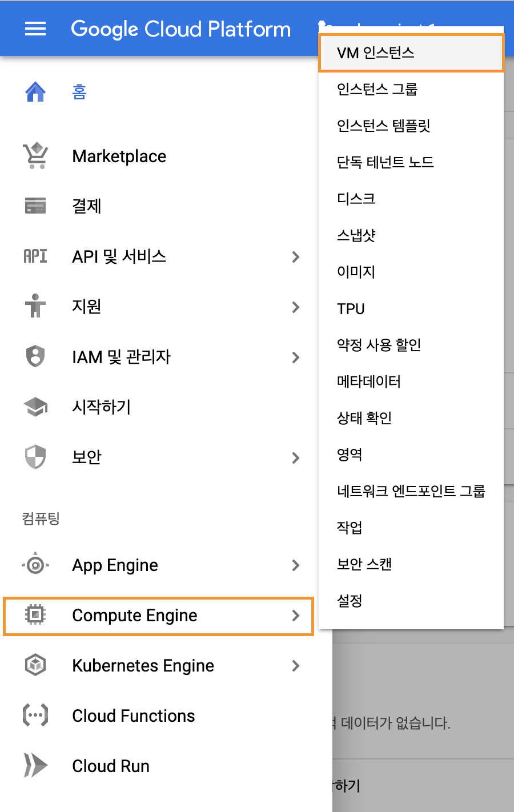This screenshot has height=812, width=514.
Task: Select 영역 from submenu
Action: [x=411, y=455]
